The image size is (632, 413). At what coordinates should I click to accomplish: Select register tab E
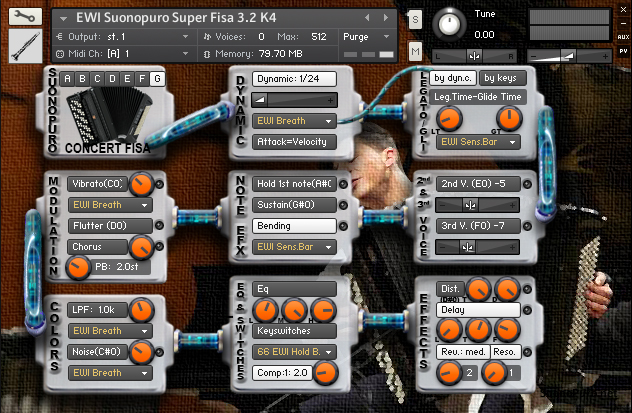[x=127, y=79]
